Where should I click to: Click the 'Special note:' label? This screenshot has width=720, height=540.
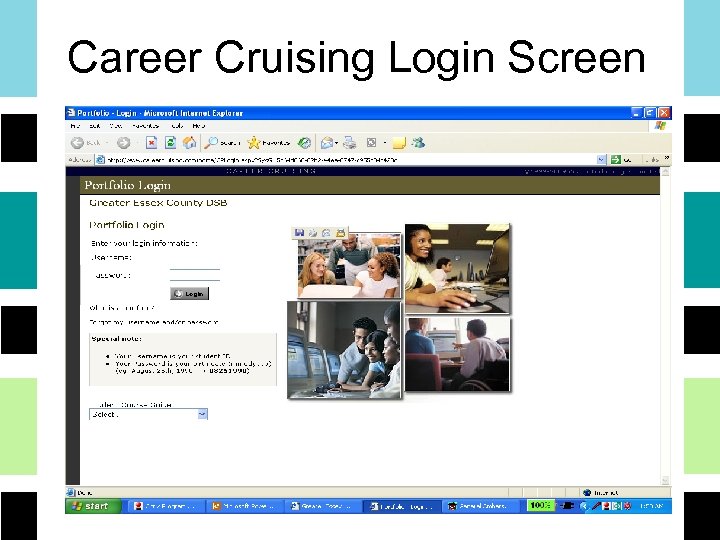[117, 339]
